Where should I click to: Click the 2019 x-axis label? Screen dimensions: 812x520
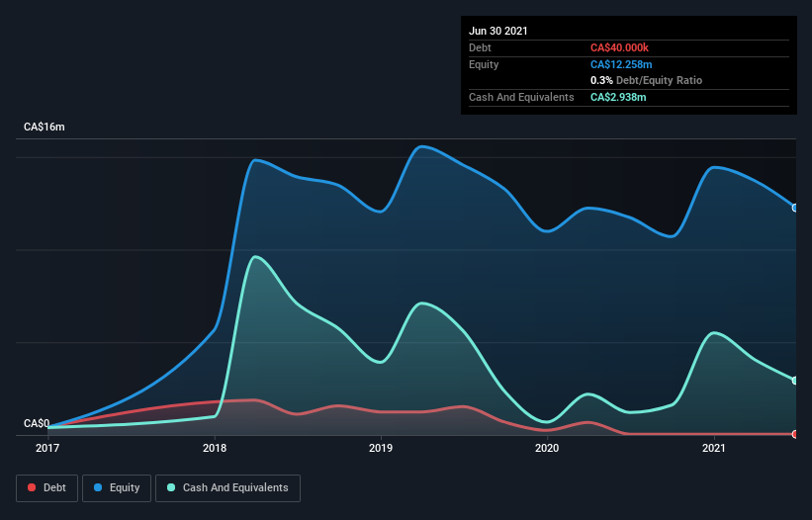point(381,448)
